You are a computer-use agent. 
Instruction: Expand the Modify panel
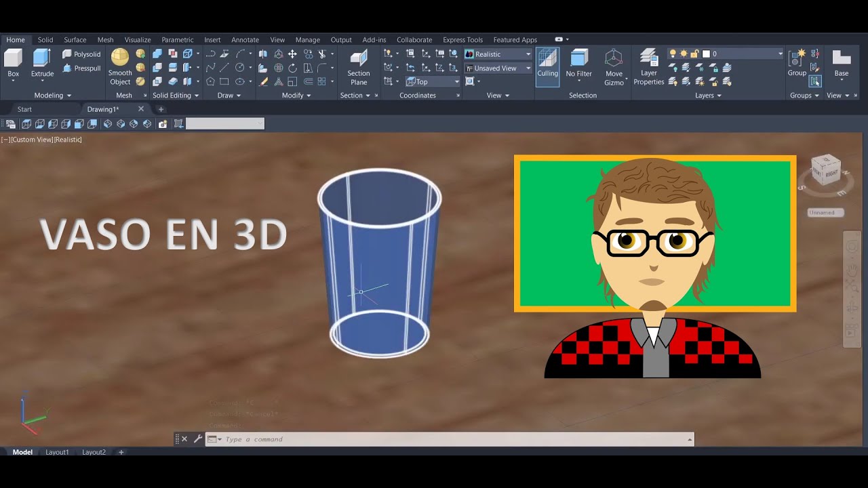(296, 96)
